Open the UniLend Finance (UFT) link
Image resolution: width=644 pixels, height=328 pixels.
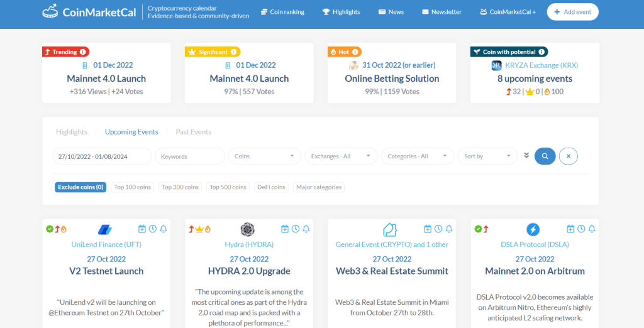click(x=106, y=244)
